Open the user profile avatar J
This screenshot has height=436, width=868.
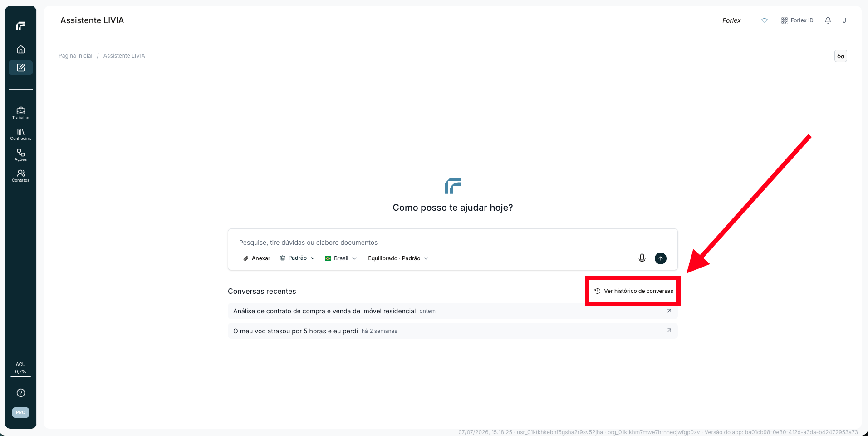click(844, 20)
